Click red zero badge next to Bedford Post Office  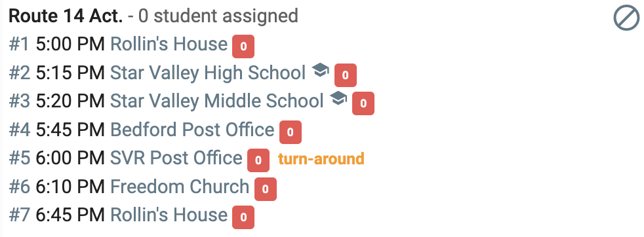[x=291, y=132]
